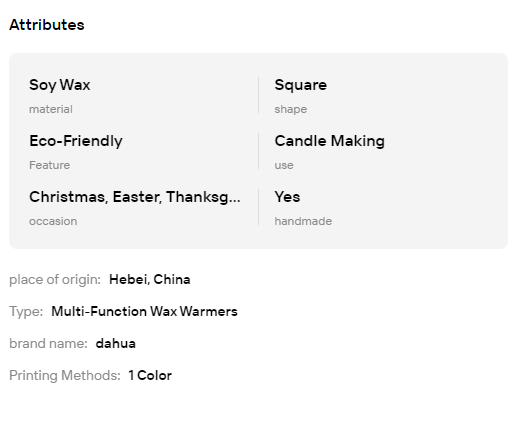Click the Attributes heading
This screenshot has height=445, width=519.
click(x=47, y=25)
